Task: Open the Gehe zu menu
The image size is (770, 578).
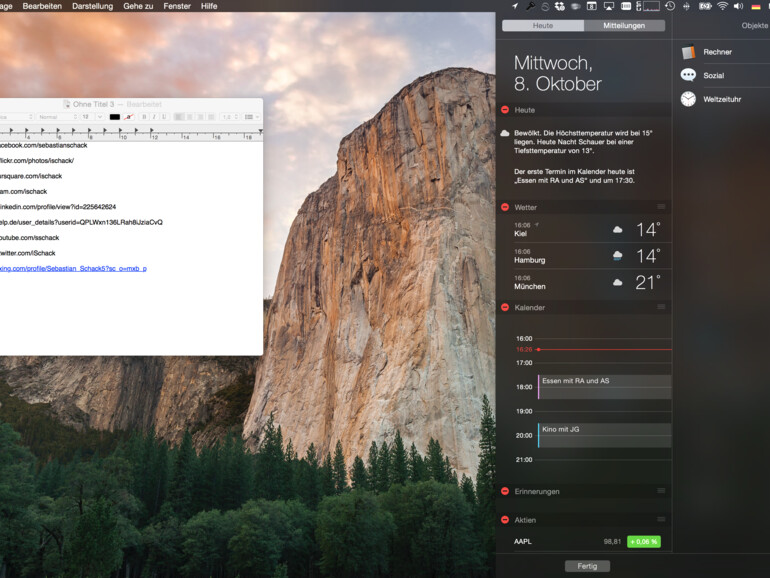Action: [x=138, y=6]
